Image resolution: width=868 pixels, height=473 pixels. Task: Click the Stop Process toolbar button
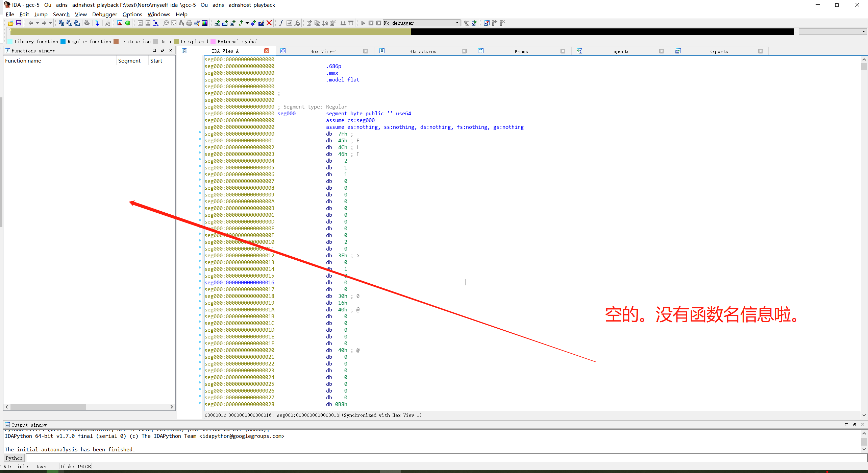tap(379, 23)
